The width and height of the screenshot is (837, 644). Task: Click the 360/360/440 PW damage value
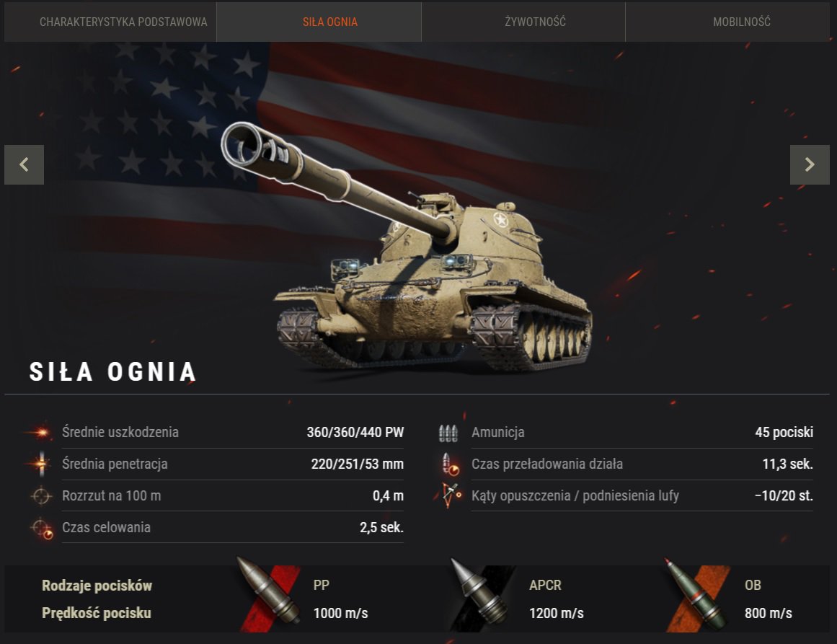pos(355,432)
